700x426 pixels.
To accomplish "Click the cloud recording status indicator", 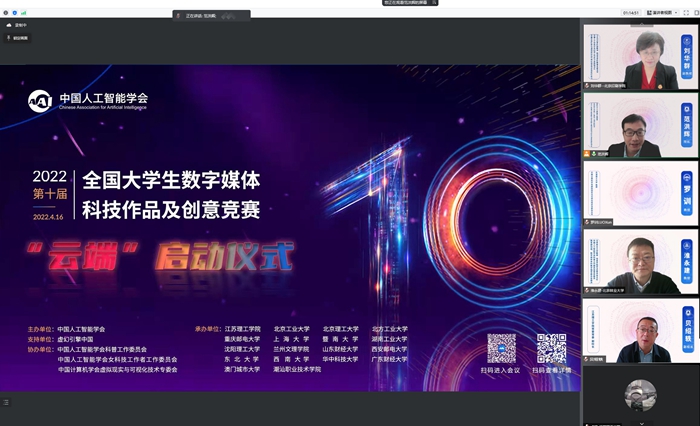I will [17, 25].
